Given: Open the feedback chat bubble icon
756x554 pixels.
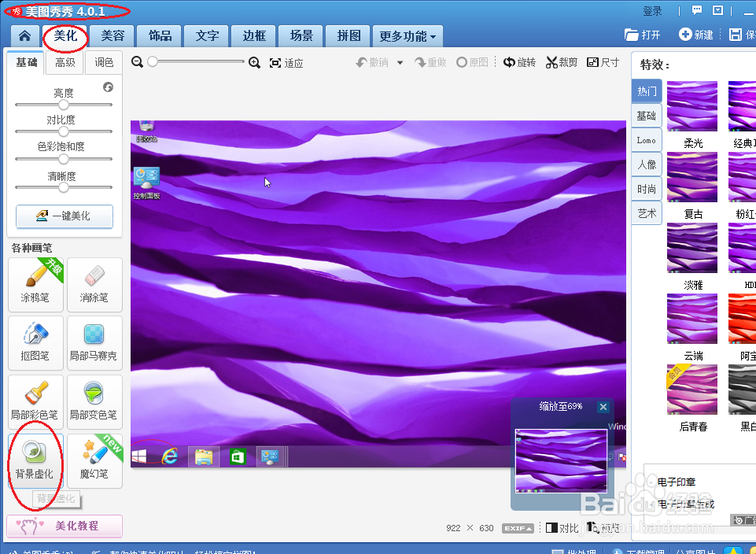Looking at the screenshot, I should tap(697, 10).
